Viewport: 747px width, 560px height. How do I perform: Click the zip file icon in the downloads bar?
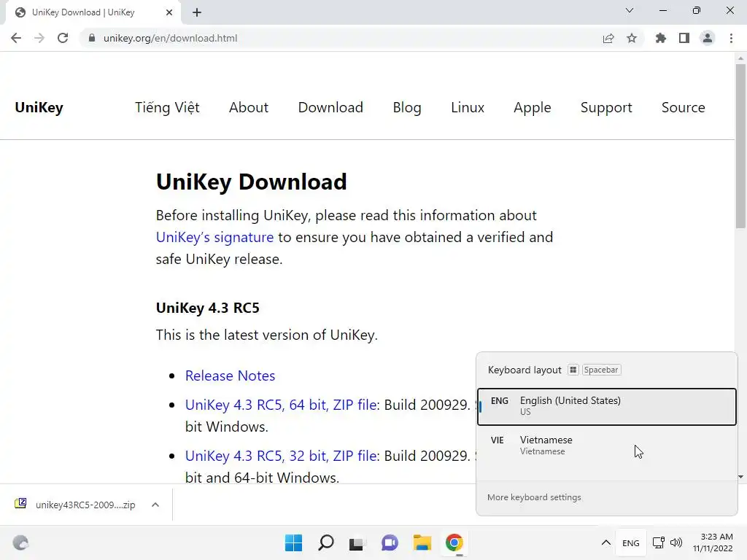pos(20,504)
